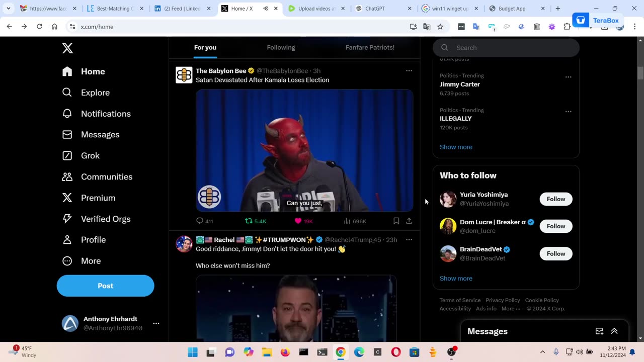Open Chrome extensions puzzle icon
This screenshot has width=644, height=362.
567,27
